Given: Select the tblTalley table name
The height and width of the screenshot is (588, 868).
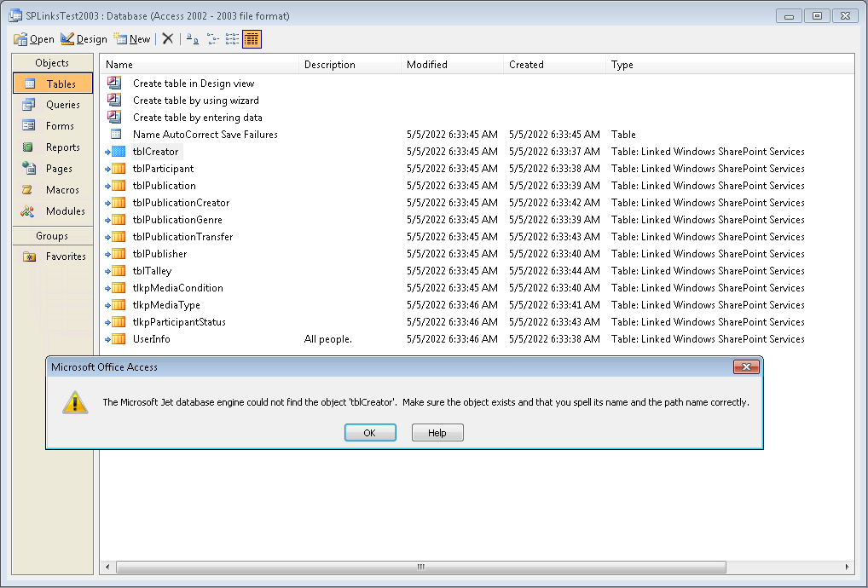Looking at the screenshot, I should 153,271.
